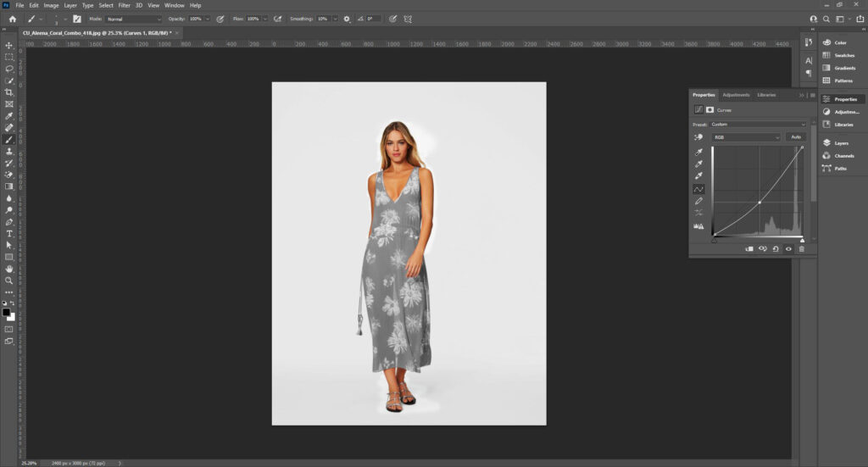Click the Auto curves button
868x467 pixels.
(x=796, y=137)
